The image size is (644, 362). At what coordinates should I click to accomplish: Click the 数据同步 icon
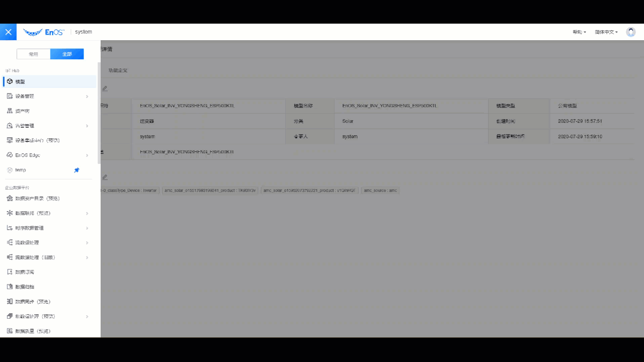(10, 301)
